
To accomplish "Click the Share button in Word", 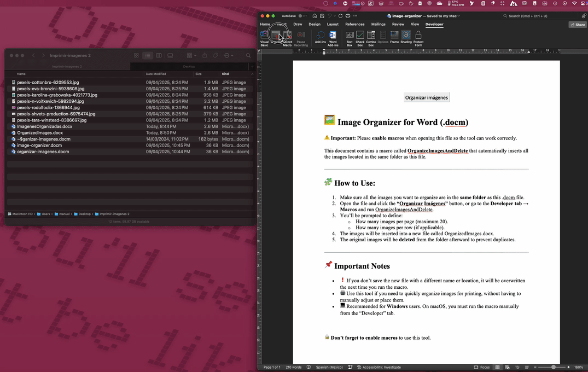I will 578,25.
